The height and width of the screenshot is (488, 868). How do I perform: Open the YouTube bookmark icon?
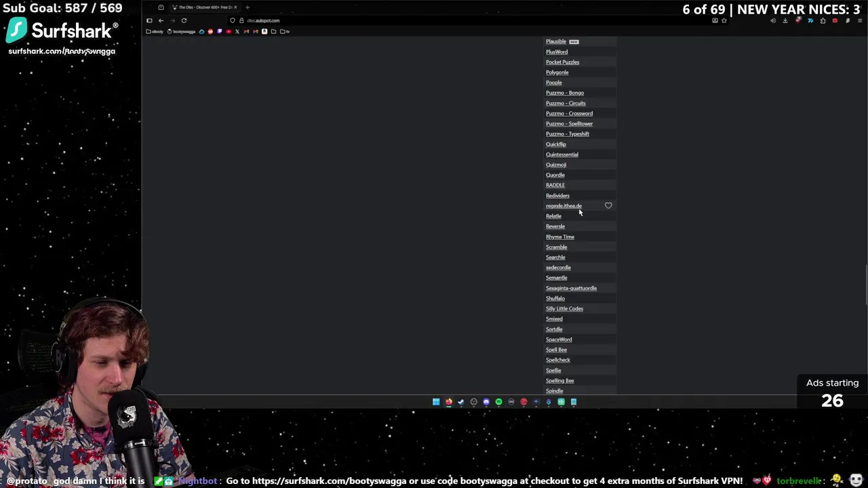tap(229, 31)
